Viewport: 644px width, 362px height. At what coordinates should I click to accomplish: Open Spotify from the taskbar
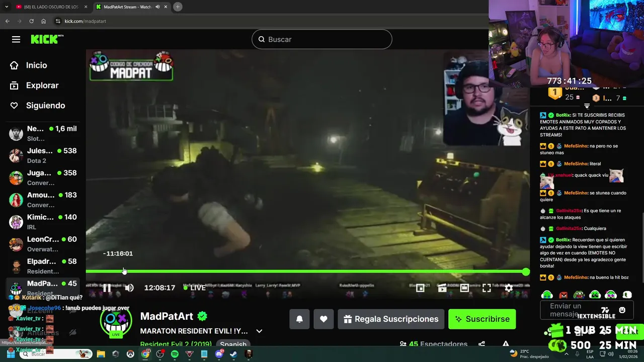pos(175,354)
